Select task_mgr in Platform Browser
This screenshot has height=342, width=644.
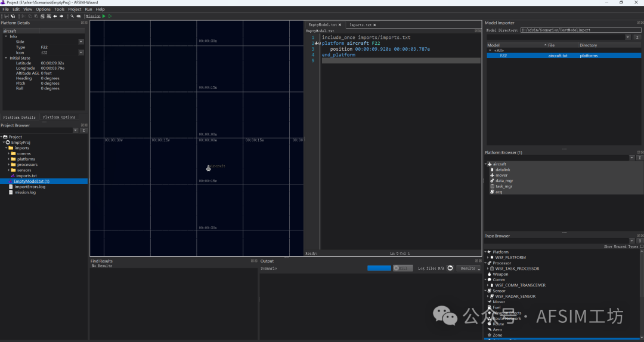click(503, 186)
